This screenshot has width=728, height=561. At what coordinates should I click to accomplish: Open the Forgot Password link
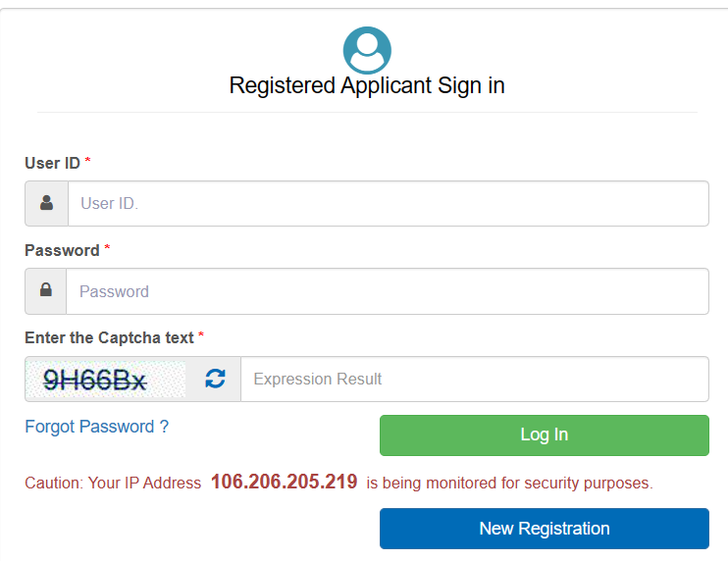tap(96, 427)
